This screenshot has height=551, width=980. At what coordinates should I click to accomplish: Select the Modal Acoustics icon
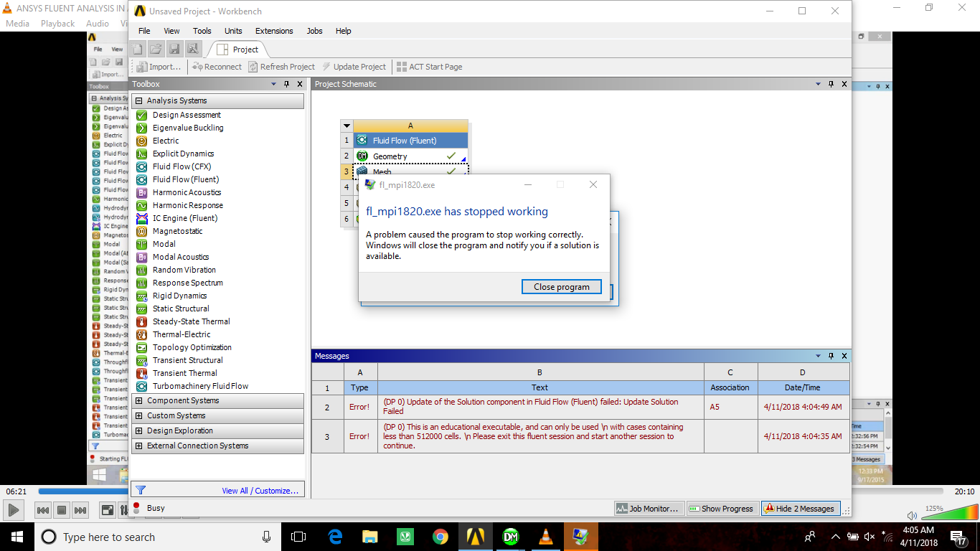pos(141,257)
